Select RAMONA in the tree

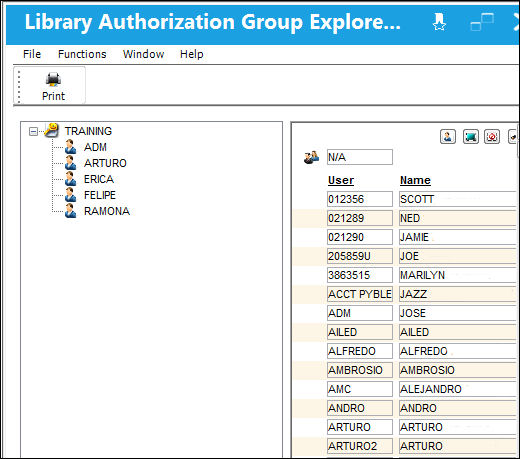107,211
